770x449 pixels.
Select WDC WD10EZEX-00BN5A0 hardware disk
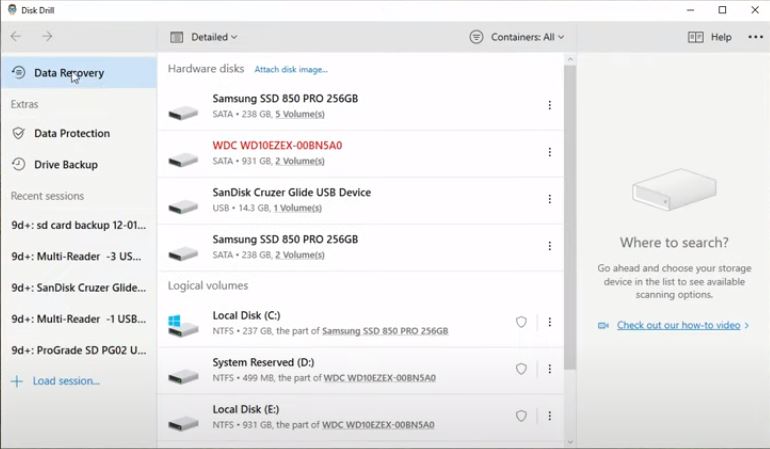(361, 153)
